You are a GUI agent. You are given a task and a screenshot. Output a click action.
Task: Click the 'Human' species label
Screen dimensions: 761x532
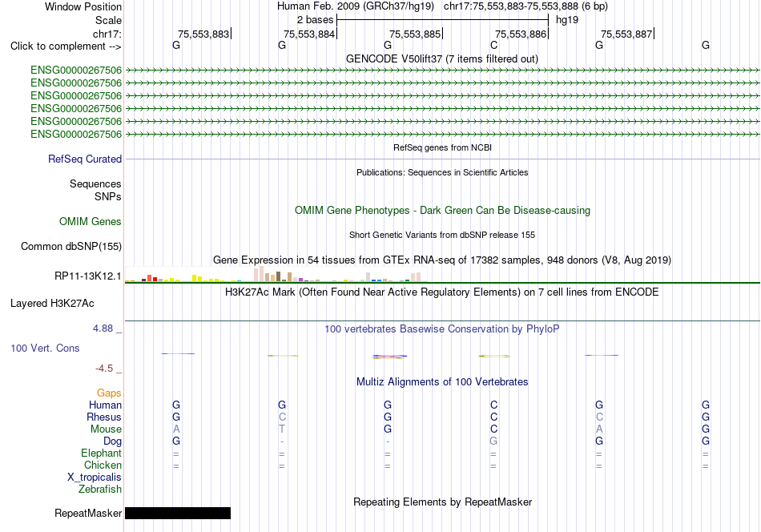105,405
